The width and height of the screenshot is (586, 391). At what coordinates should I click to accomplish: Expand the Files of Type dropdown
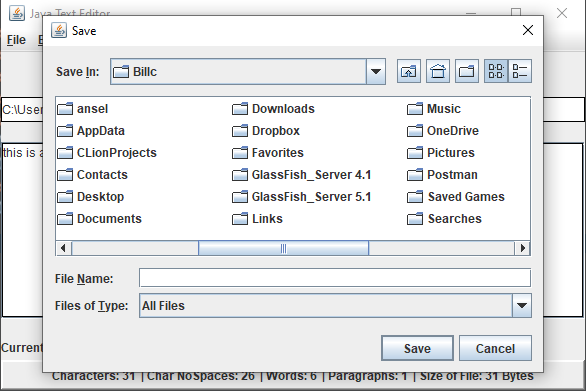point(522,305)
